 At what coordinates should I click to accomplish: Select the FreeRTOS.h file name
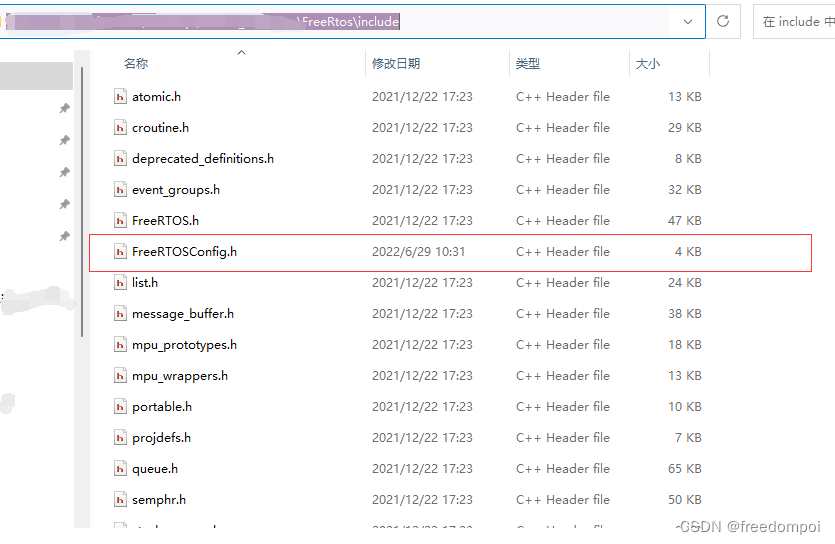coord(165,221)
